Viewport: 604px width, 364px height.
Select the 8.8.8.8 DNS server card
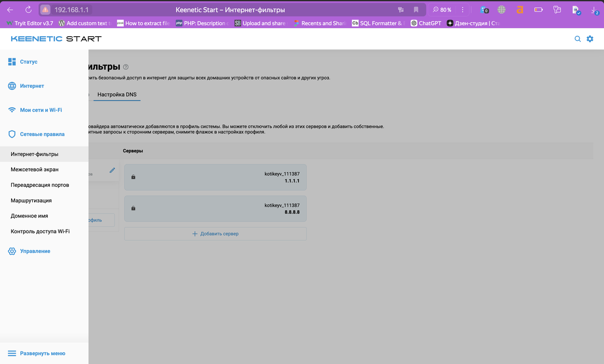pyautogui.click(x=215, y=208)
